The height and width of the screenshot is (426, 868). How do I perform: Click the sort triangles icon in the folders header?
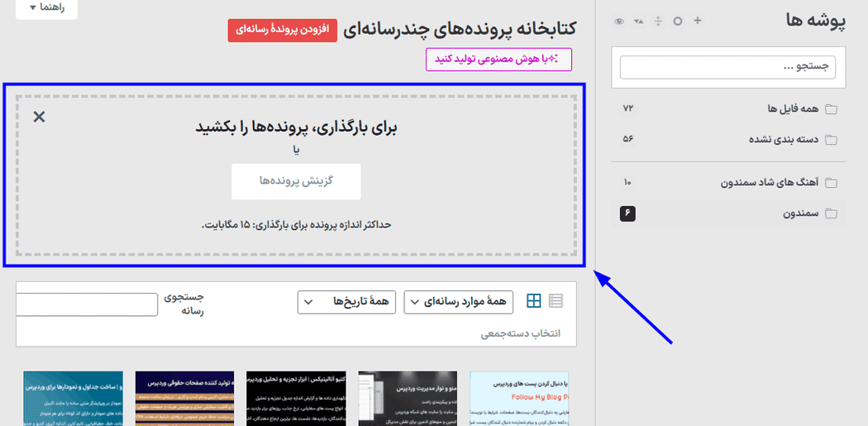639,21
